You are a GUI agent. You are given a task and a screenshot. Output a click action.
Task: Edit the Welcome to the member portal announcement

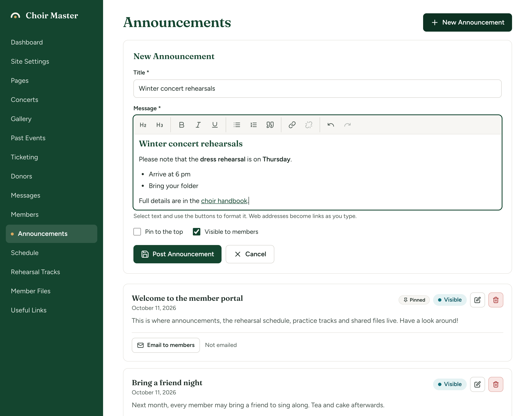click(477, 300)
